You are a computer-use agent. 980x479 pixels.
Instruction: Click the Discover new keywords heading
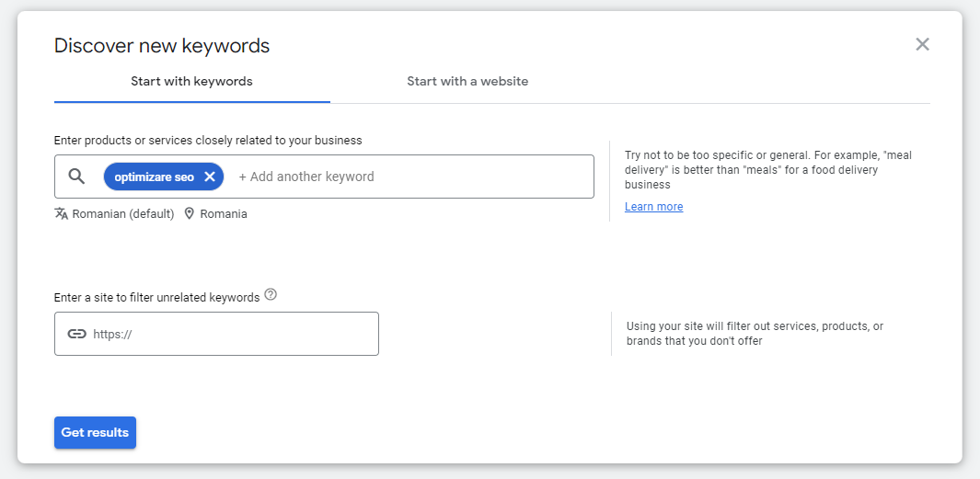coord(162,45)
